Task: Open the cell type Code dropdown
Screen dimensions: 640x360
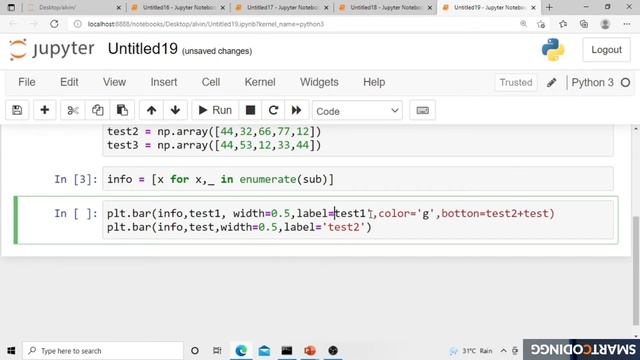Action: click(357, 111)
